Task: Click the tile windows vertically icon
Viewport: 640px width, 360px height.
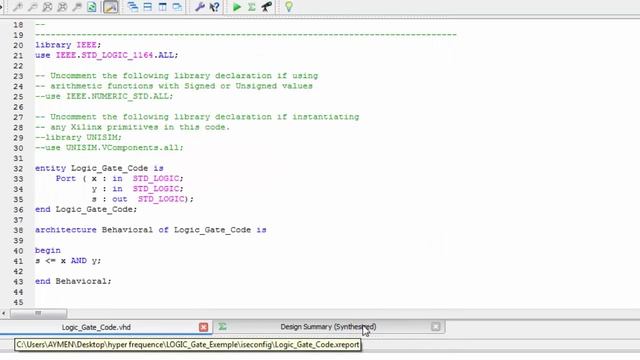Action: [x=162, y=7]
